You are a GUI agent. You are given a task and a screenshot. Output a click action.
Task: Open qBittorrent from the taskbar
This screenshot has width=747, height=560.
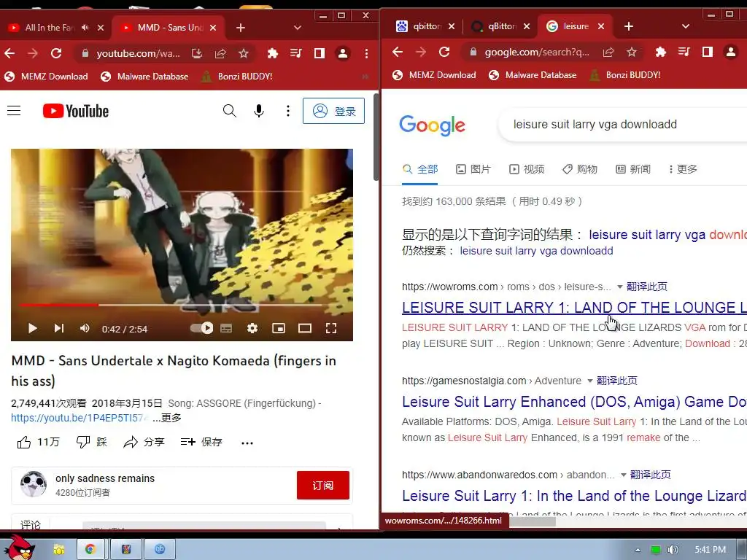[160, 550]
